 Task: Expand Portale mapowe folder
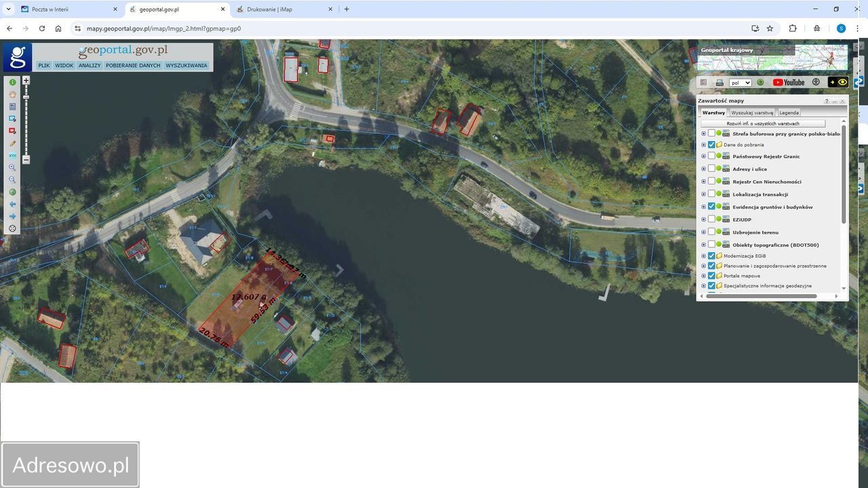point(704,276)
